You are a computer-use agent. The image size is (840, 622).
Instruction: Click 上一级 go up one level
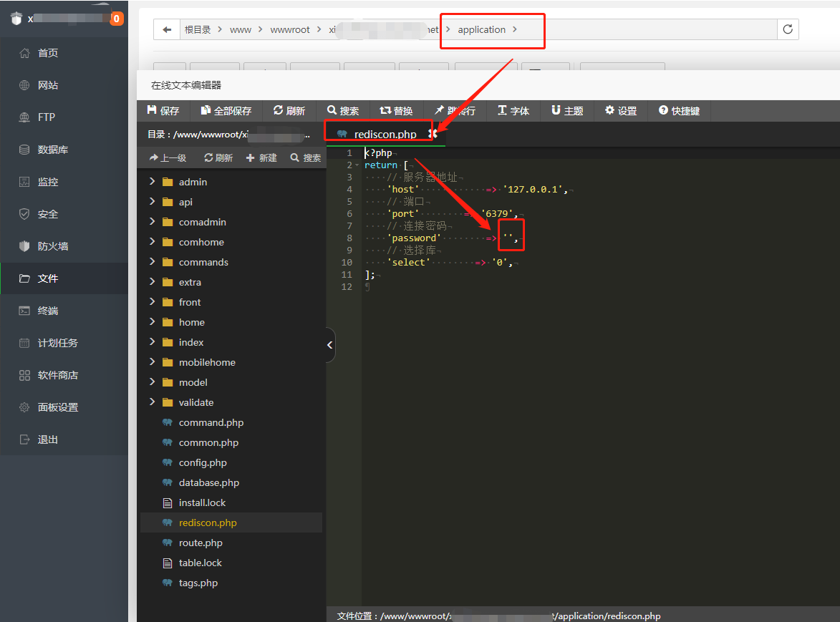pyautogui.click(x=168, y=158)
